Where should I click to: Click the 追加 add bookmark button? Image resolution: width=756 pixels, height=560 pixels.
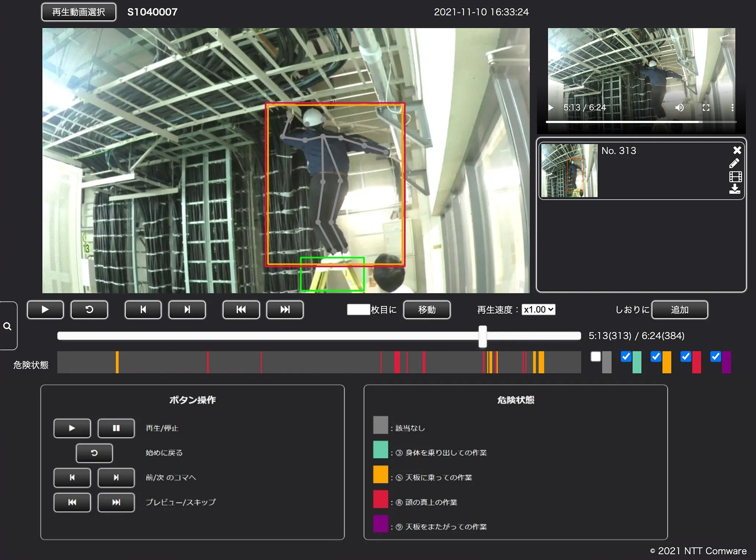click(x=679, y=310)
